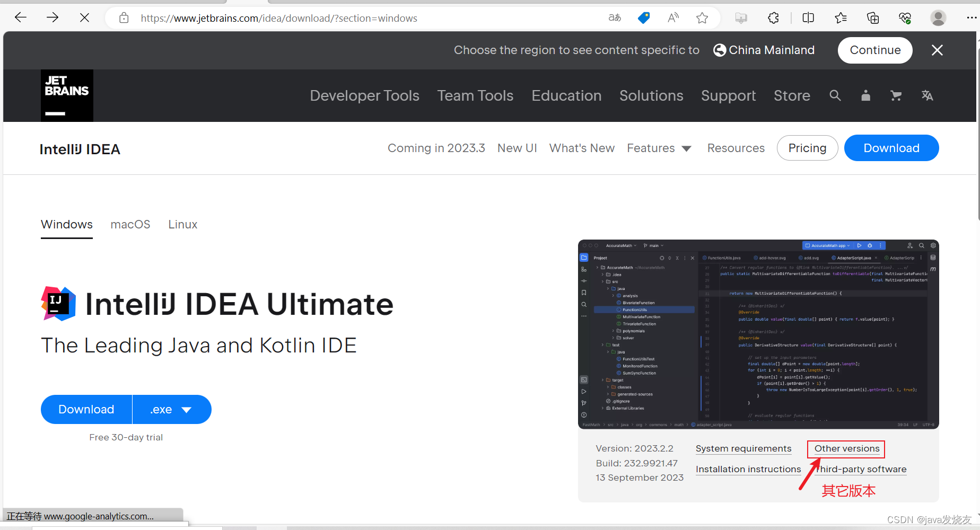Screen dimensions: 980x530
Task: Open the favorites list
Action: 841,18
